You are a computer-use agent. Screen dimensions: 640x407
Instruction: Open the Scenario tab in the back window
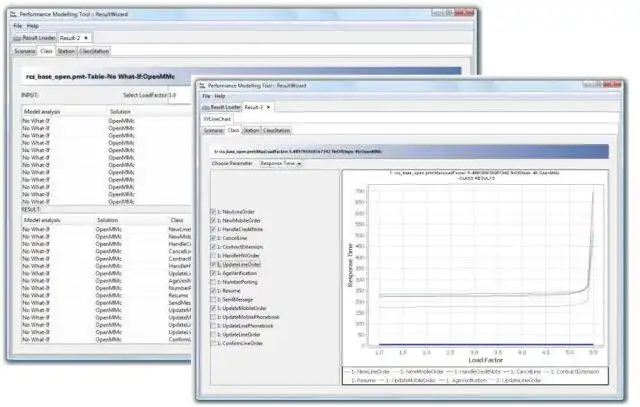tap(25, 51)
